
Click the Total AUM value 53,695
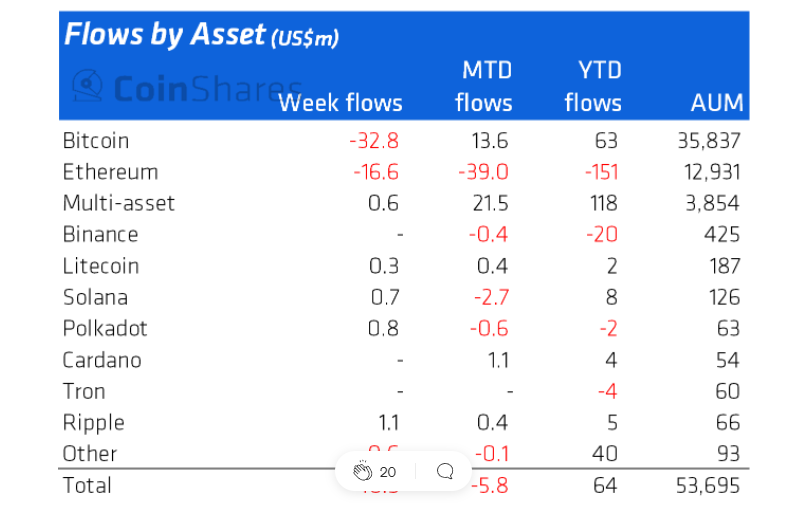coord(707,485)
